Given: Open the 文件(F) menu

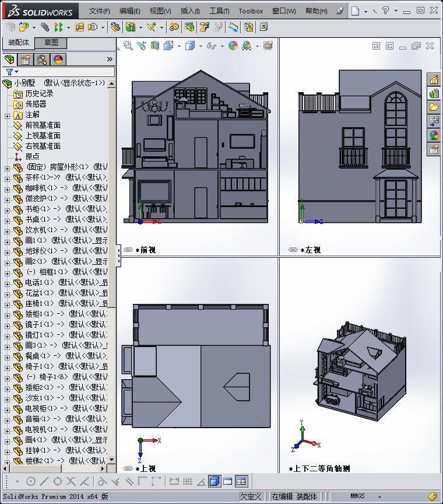Looking at the screenshot, I should point(99,11).
